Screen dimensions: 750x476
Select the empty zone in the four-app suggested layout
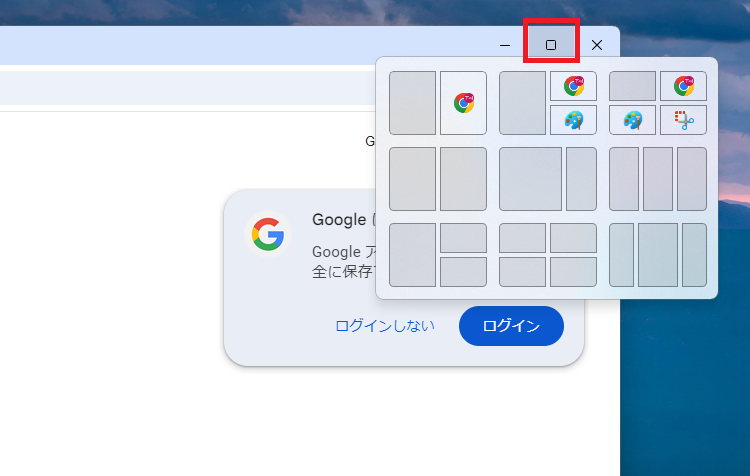click(632, 86)
